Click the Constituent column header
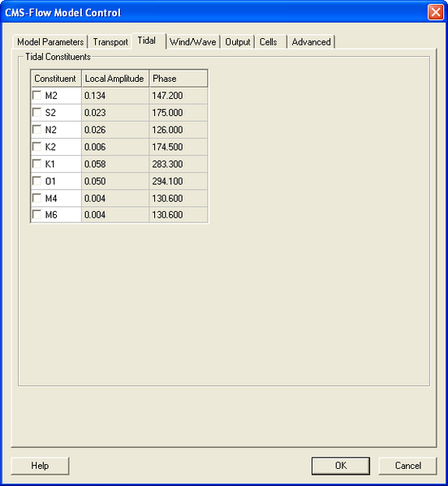Screen dimensions: 448x486 pyautogui.click(x=56, y=79)
